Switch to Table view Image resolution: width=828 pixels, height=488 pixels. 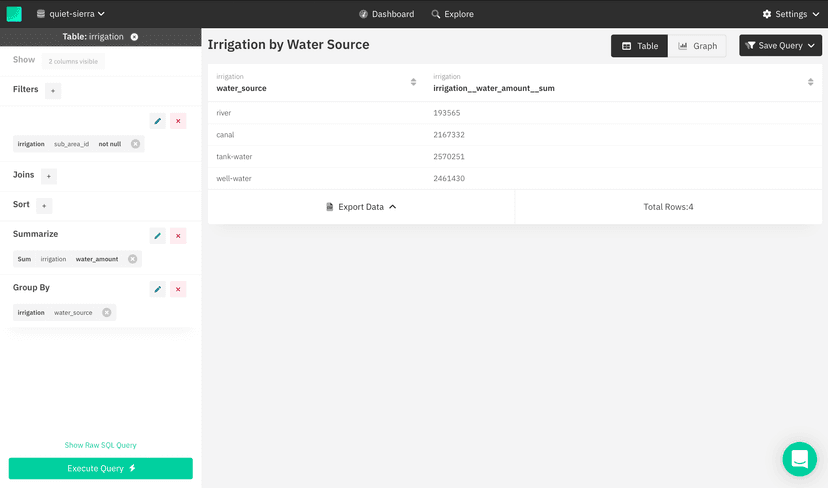pyautogui.click(x=639, y=46)
